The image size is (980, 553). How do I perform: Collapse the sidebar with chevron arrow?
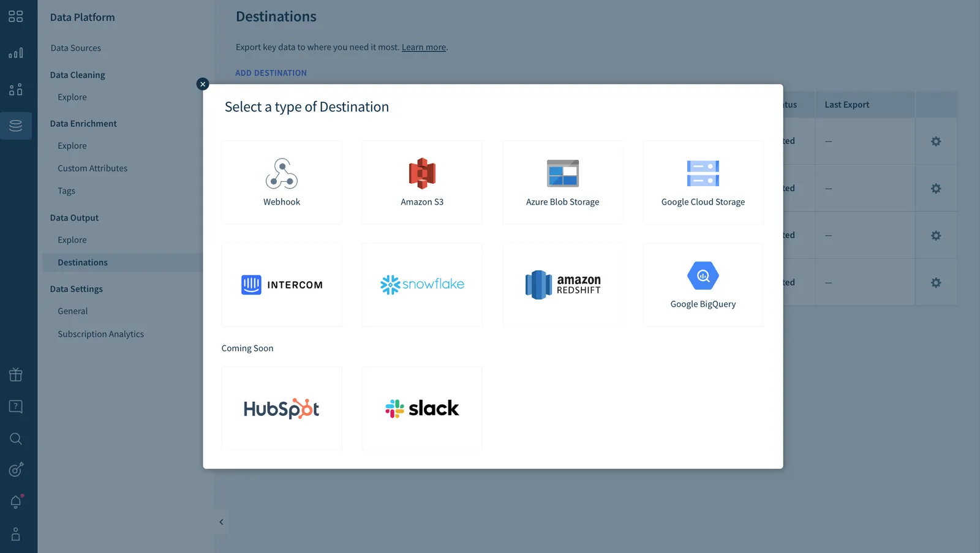tap(221, 522)
